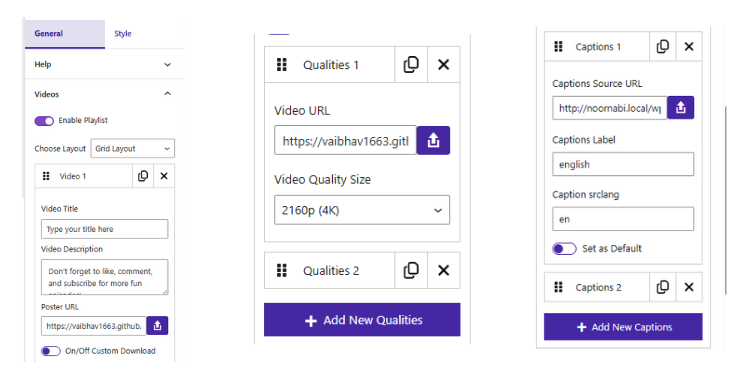Duplicate the Qualities 2 item
This screenshot has height=377, width=736.
(411, 270)
